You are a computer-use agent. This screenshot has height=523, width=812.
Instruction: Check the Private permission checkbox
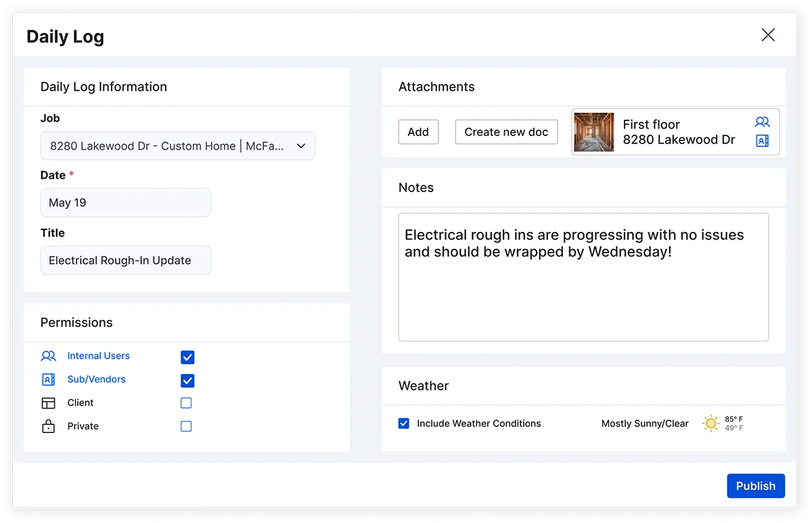(186, 426)
